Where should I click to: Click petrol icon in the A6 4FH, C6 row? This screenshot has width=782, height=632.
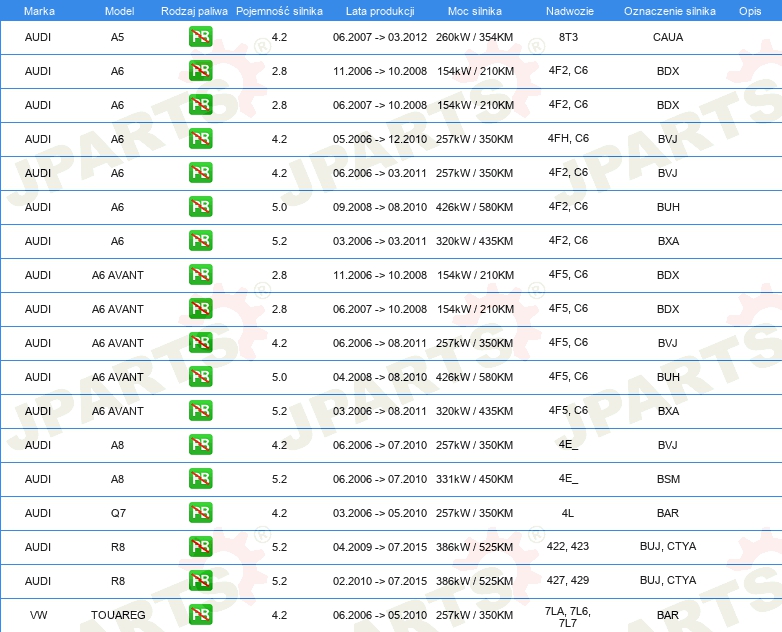point(200,139)
